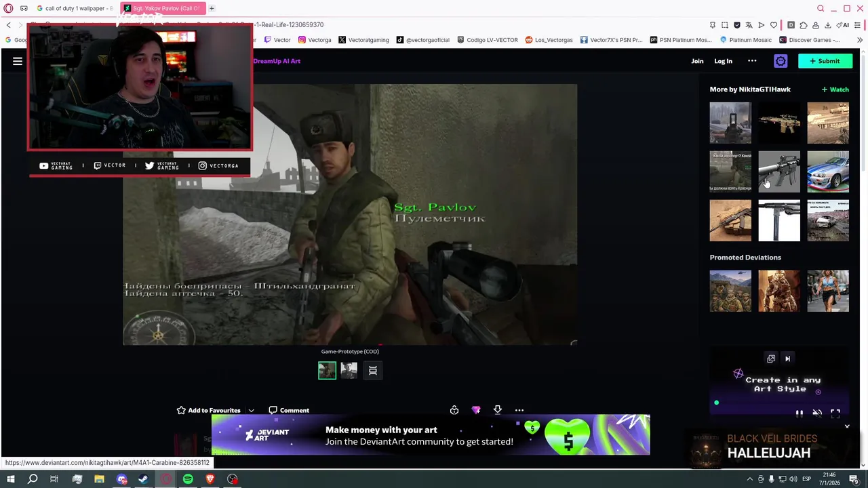Show hidden system tray icons
This screenshot has height=488, width=868.
click(751, 479)
